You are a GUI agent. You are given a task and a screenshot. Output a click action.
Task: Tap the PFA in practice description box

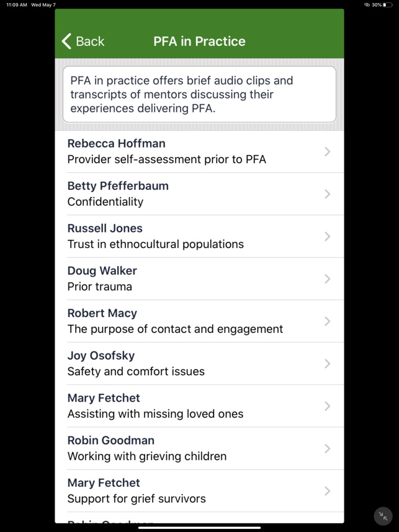click(x=199, y=94)
